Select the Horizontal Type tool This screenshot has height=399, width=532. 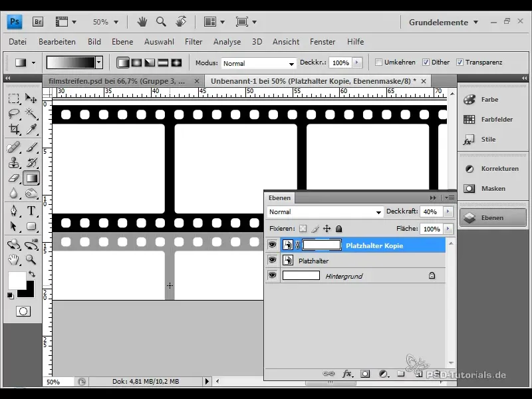pos(31,211)
